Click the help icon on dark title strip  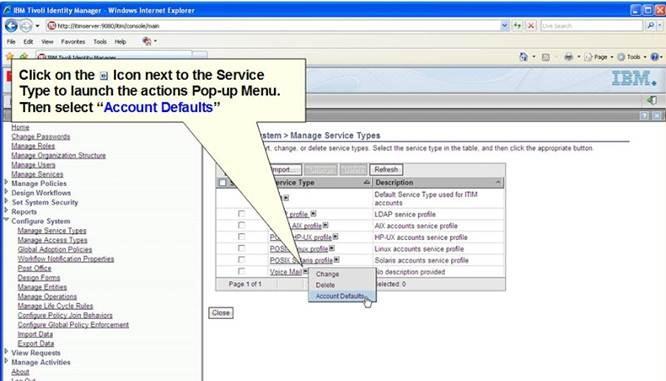(644, 116)
